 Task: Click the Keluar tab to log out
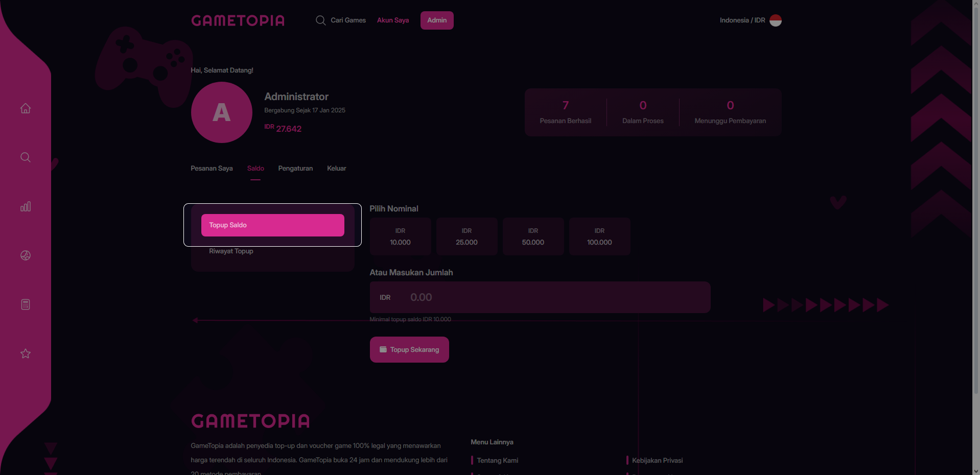tap(337, 169)
